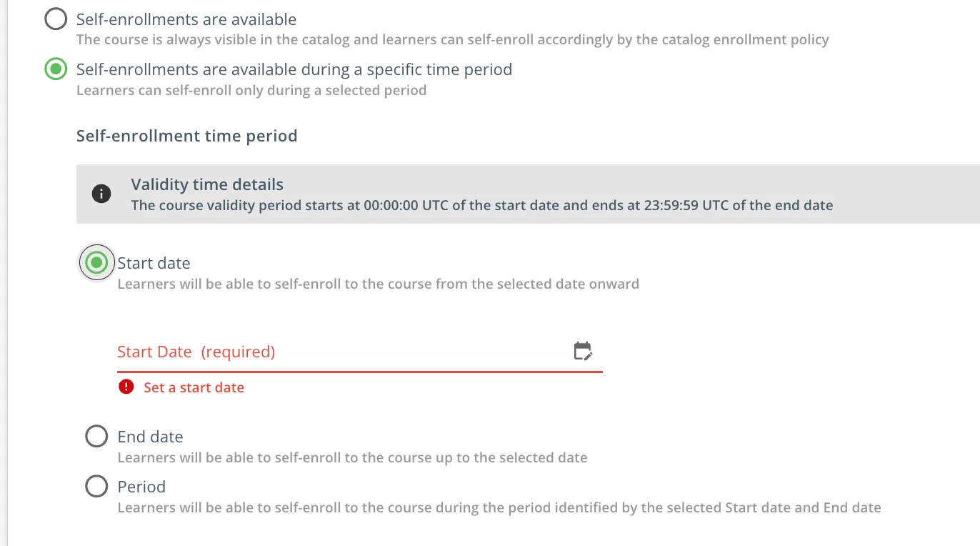Click the "Validity time details" heading

click(x=207, y=184)
